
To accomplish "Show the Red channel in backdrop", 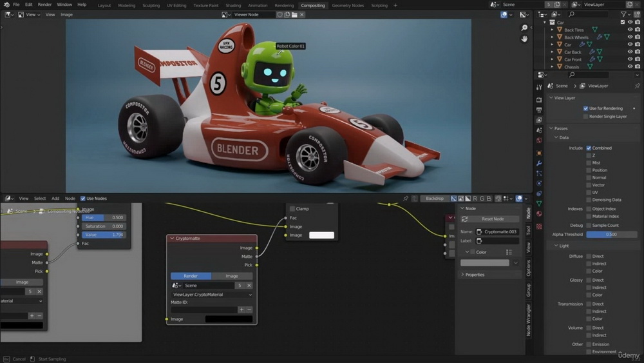I will [x=475, y=199].
